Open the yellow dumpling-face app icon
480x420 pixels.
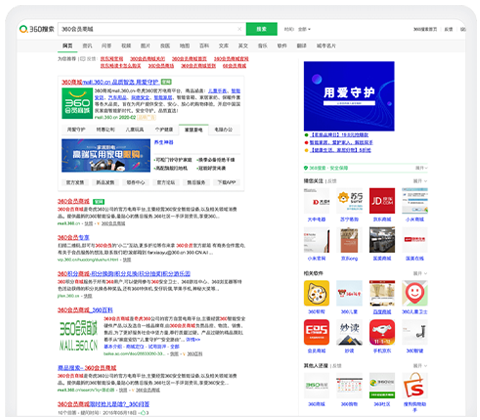point(316,293)
